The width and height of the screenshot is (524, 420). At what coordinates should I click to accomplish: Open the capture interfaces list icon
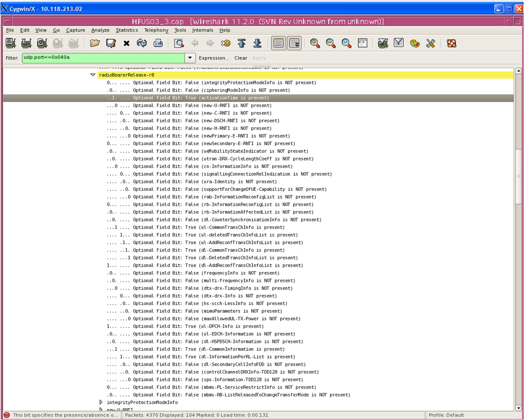point(11,43)
